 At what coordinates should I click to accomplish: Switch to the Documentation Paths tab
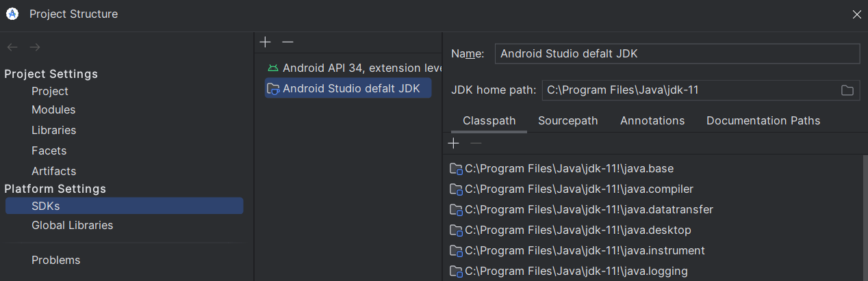763,120
